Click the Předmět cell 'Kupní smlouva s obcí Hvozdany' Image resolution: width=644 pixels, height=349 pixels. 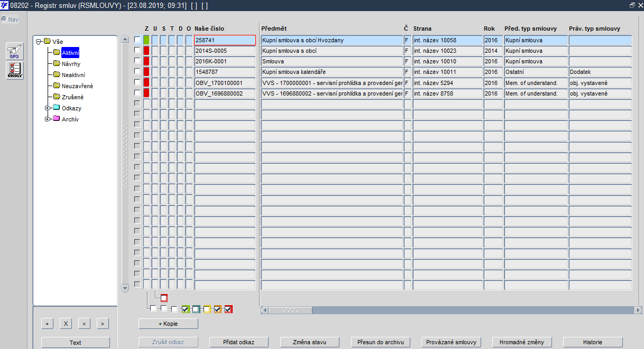332,40
